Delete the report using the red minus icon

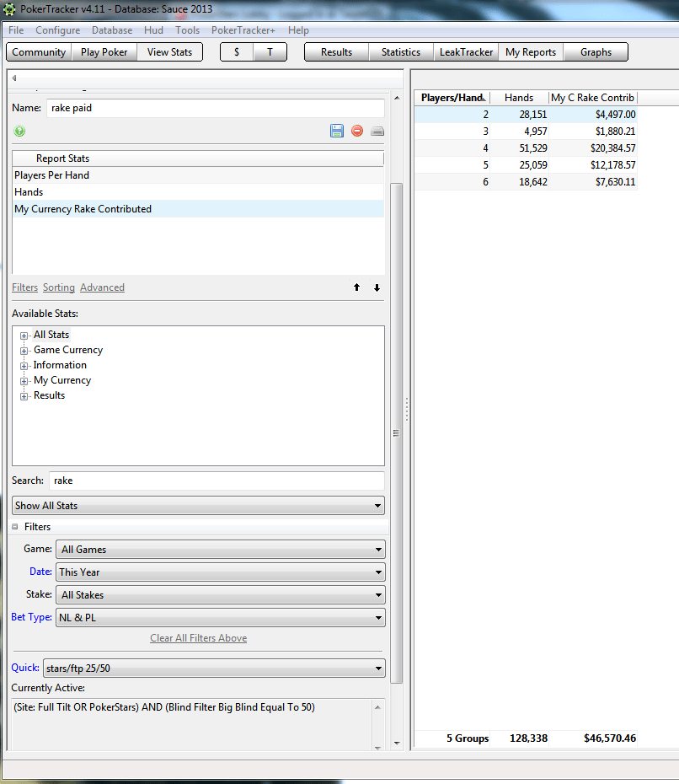click(x=357, y=131)
